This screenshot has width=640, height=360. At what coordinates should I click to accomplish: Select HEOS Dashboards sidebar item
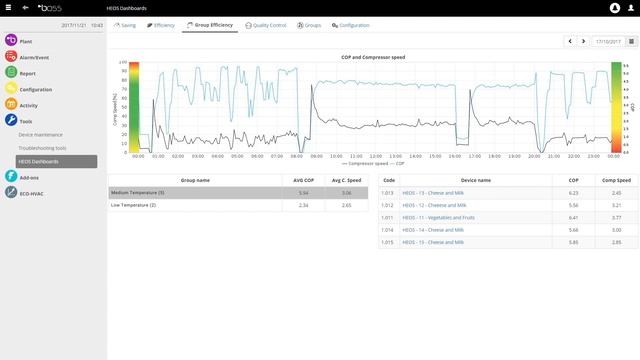(56, 162)
